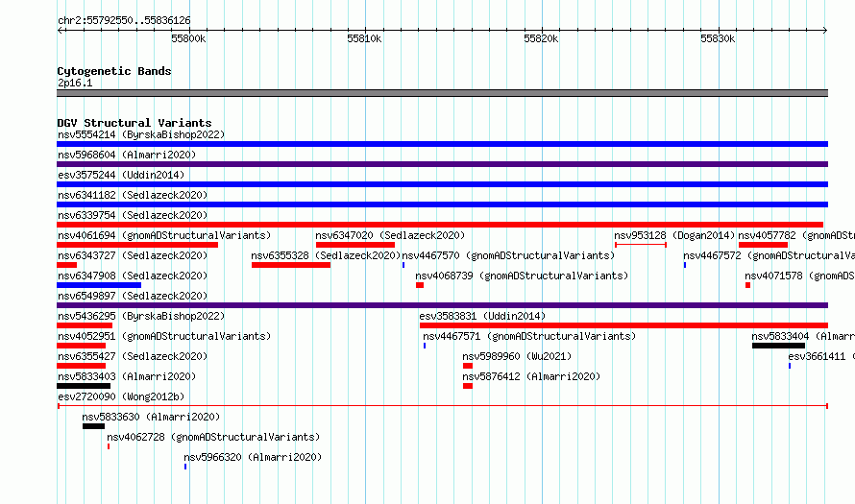
Task: Click the red bar under nsv4061694
Action: pyautogui.click(x=137, y=245)
